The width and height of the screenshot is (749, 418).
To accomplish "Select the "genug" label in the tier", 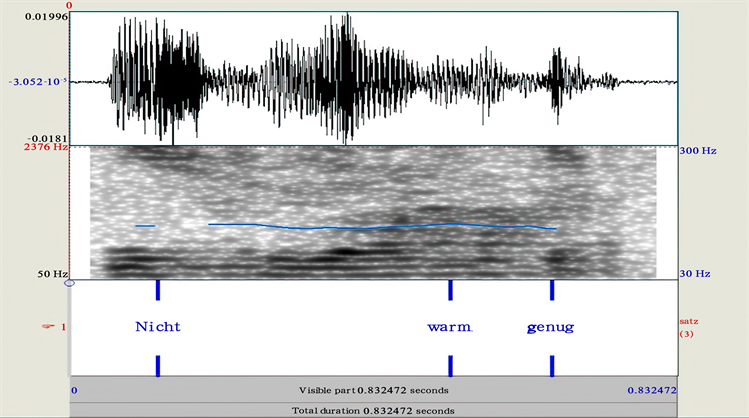I will (551, 327).
